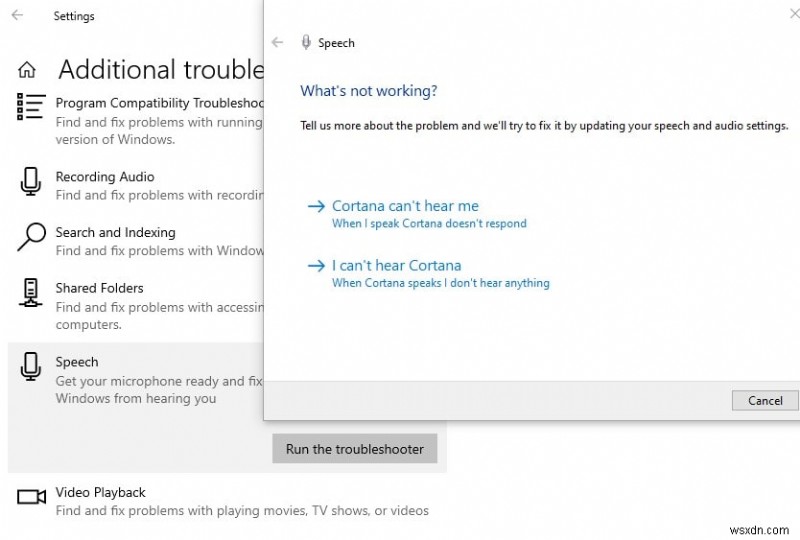
Task: Select the Video Playback camera icon
Action: 31,497
